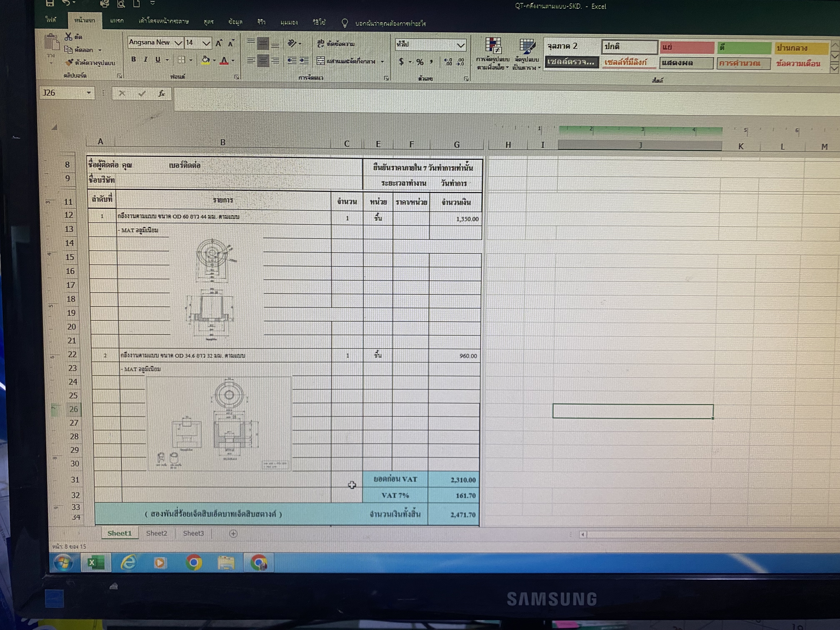Switch to the แทรก (Insert) ribbon tab
This screenshot has height=630, width=840.
pos(117,20)
